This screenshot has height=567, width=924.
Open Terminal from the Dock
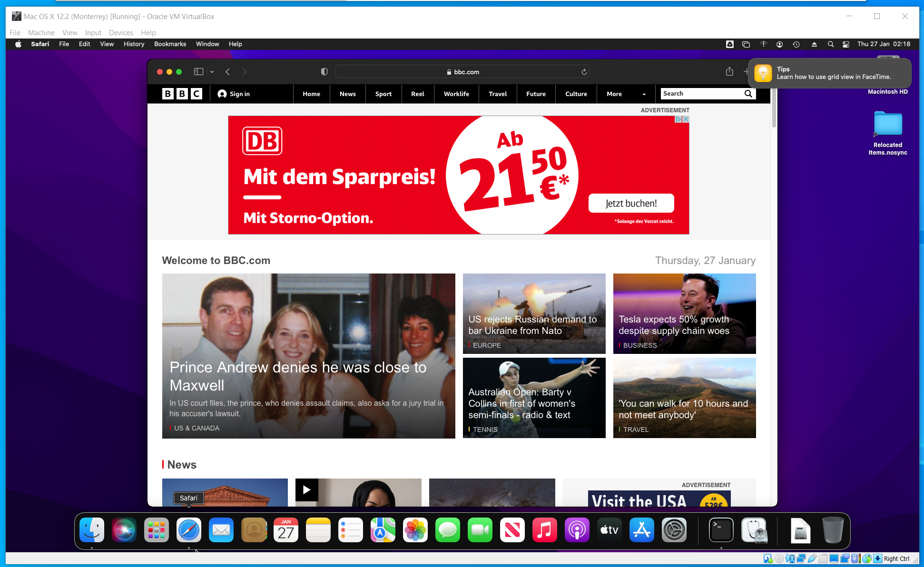(x=721, y=530)
